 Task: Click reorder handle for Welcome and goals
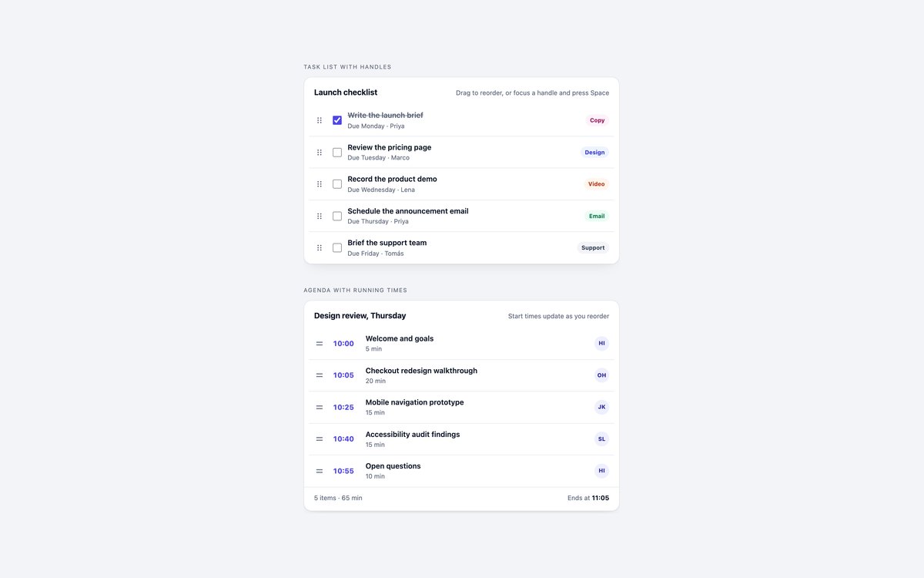click(320, 344)
